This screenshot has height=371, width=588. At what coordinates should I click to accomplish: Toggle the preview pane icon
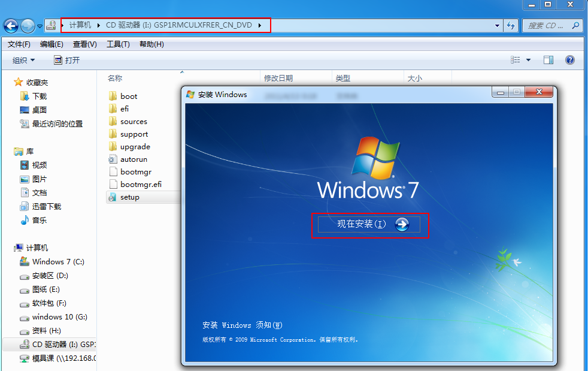[x=548, y=60]
